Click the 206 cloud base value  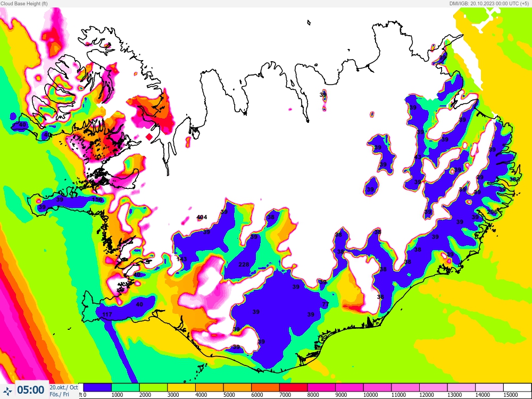click(492, 212)
